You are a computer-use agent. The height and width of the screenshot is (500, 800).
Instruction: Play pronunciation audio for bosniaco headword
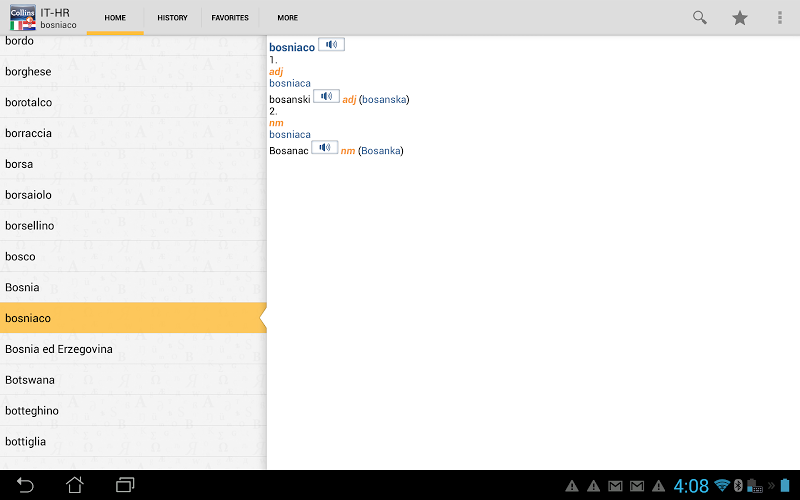[x=331, y=45]
